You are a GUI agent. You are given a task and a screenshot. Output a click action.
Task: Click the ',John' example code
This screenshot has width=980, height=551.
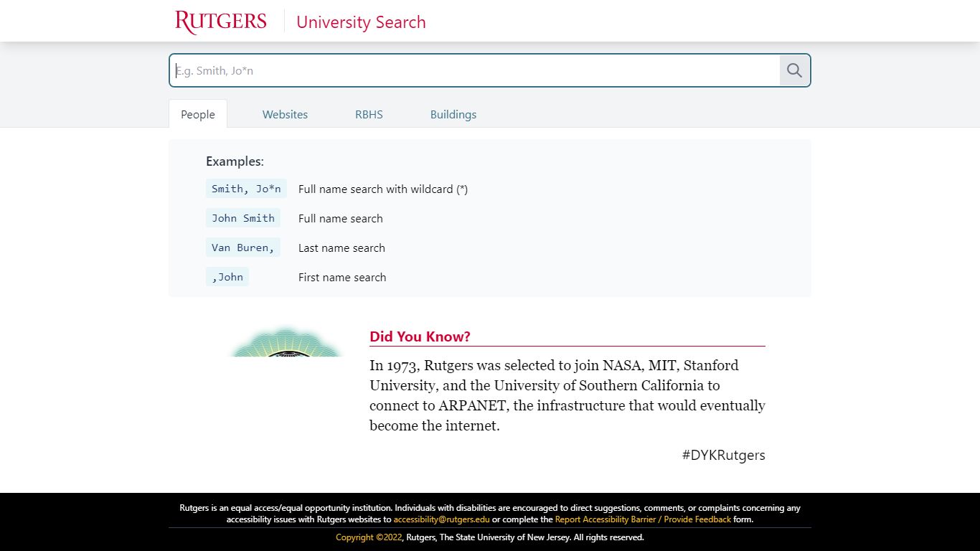227,277
